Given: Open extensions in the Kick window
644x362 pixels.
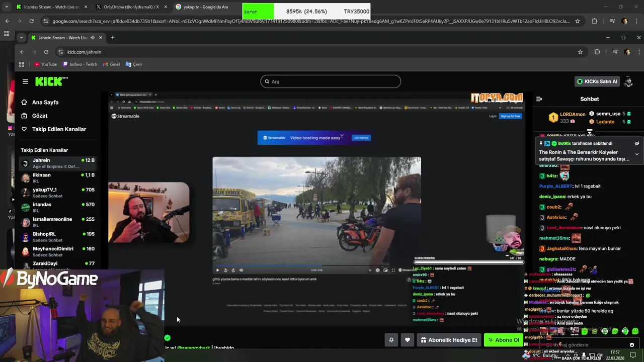Looking at the screenshot, I should (x=597, y=52).
